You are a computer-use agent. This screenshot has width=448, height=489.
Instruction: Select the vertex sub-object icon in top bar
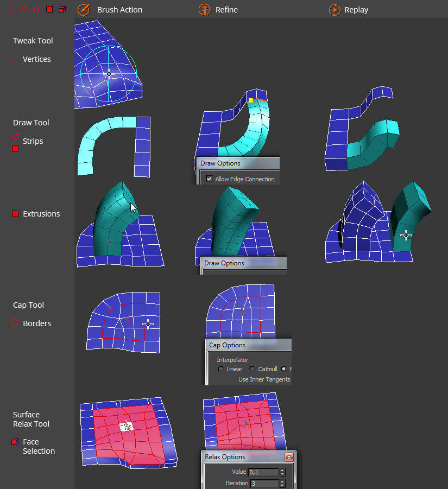point(10,10)
